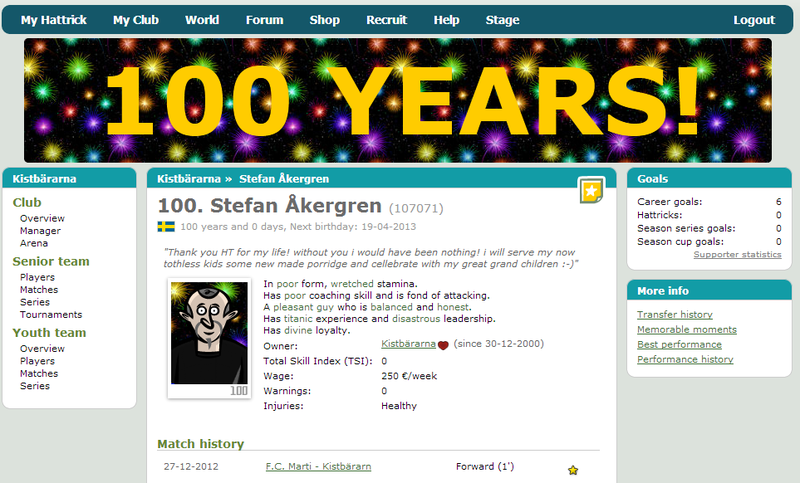Open Senior team Matches
This screenshot has width=800, height=483.
click(39, 290)
